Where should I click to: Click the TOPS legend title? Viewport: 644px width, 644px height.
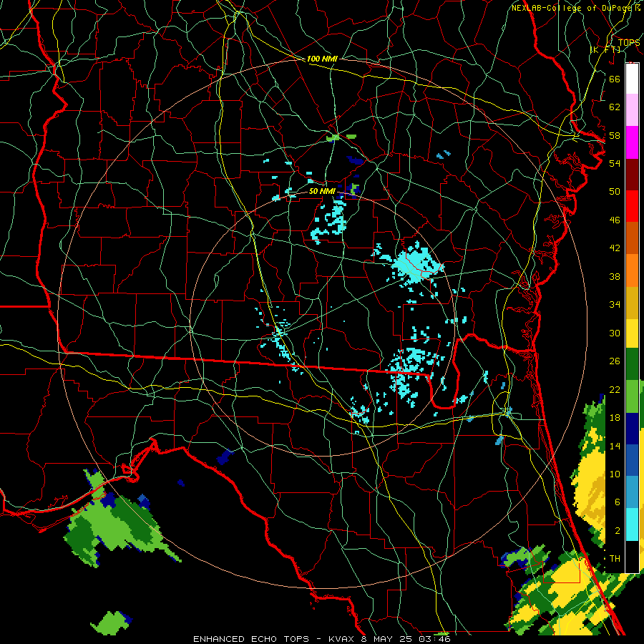click(x=629, y=43)
